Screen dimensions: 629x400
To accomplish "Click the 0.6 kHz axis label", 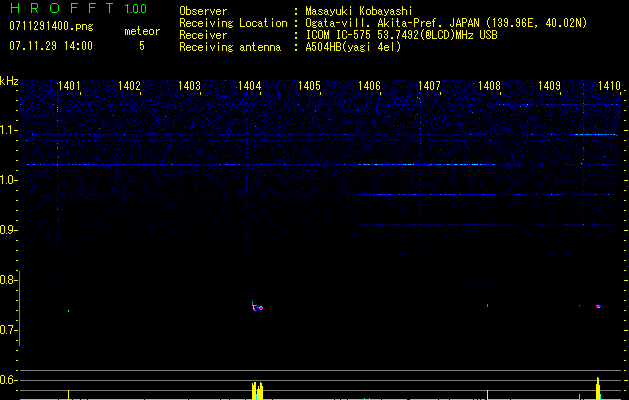I will coord(8,380).
